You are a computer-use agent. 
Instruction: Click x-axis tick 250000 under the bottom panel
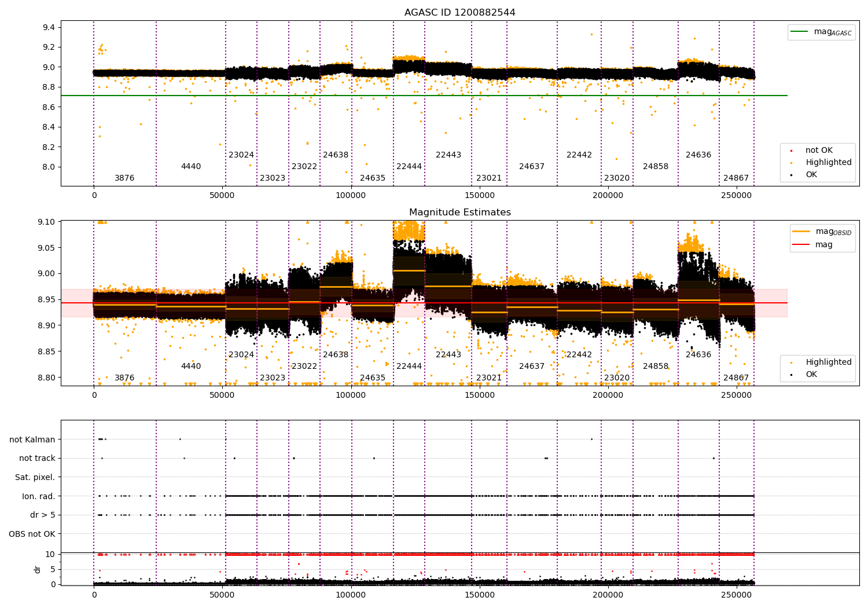[x=737, y=595]
